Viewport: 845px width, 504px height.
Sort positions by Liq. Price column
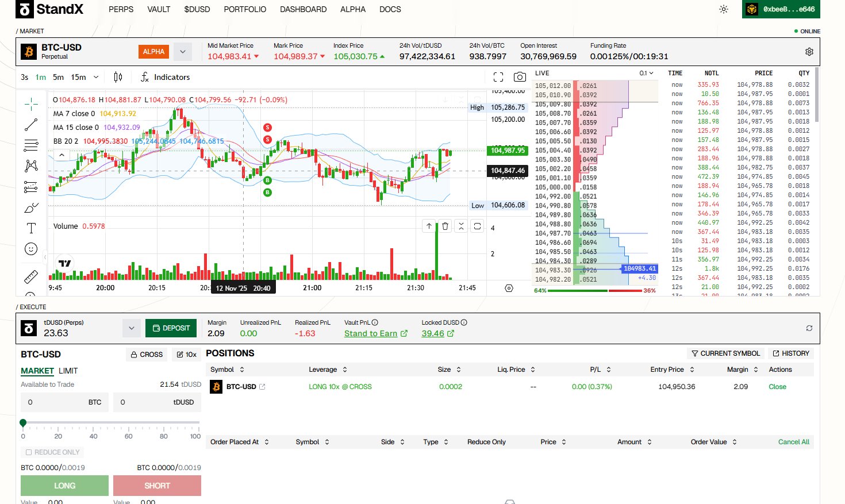517,370
